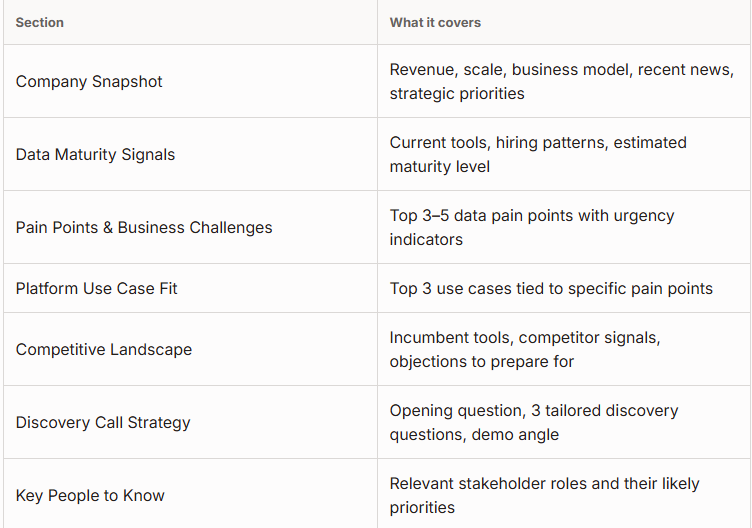The width and height of the screenshot is (752, 528).
Task: Click the Revenue, scale, business model description
Action: pos(562,82)
